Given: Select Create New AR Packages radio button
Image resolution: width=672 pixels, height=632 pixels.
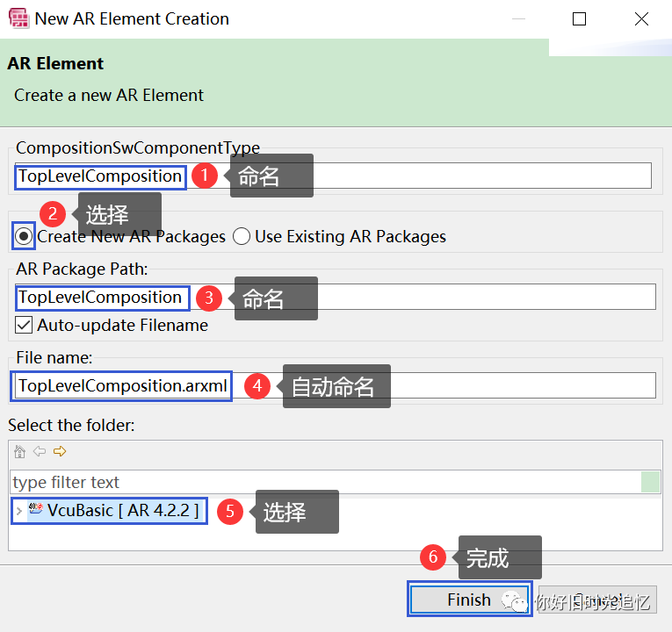Looking at the screenshot, I should tap(24, 236).
